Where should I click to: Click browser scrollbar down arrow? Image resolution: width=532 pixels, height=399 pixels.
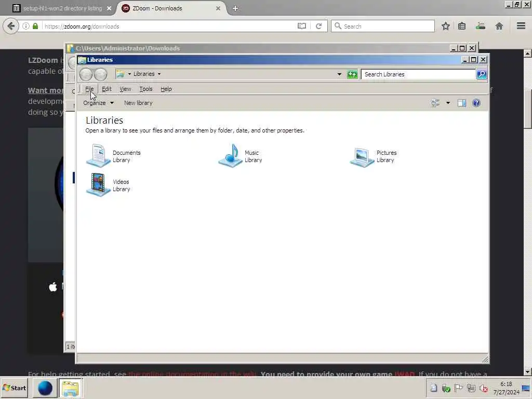point(527,371)
